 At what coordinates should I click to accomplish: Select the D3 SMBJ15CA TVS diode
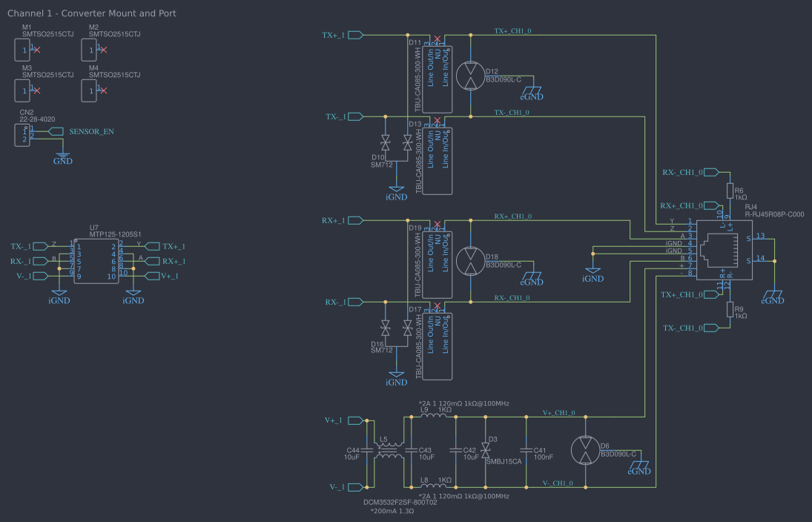[x=486, y=451]
